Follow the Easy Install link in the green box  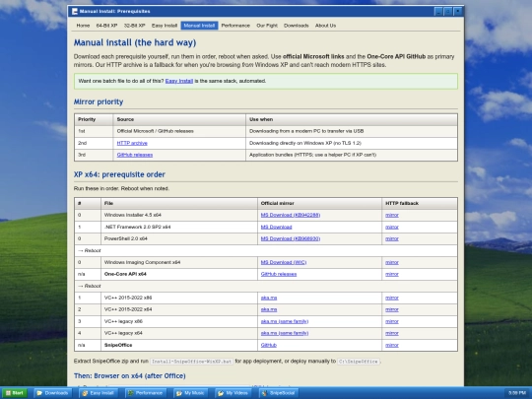click(179, 81)
